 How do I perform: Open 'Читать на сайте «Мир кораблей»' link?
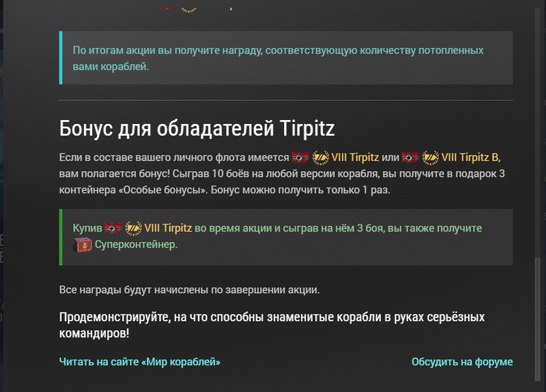(140, 362)
